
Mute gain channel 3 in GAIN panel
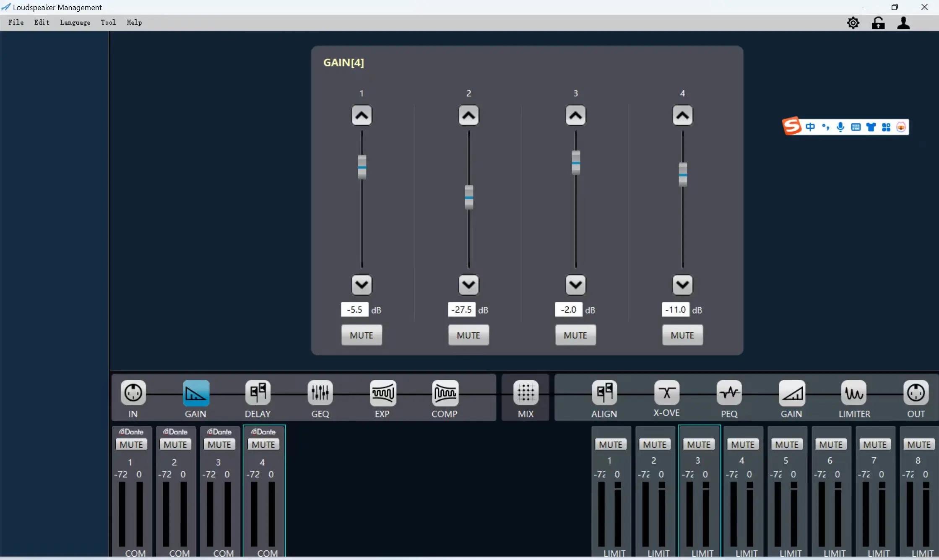(575, 335)
